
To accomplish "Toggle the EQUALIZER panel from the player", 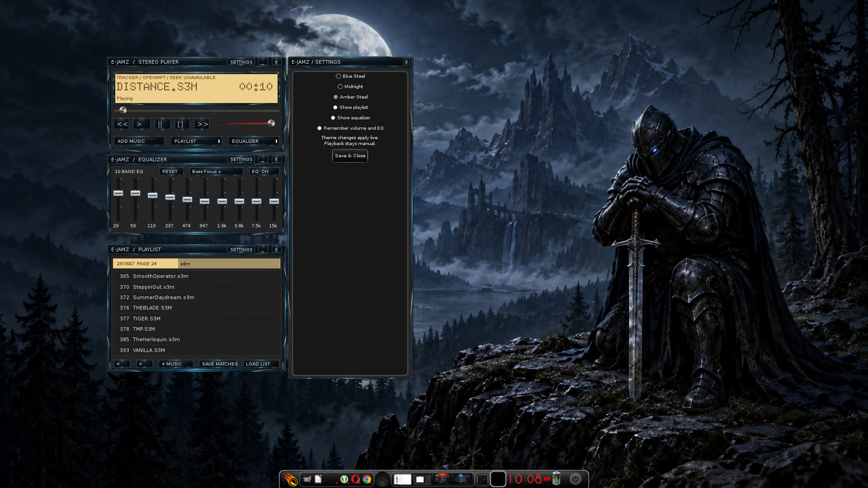I will click(x=254, y=141).
